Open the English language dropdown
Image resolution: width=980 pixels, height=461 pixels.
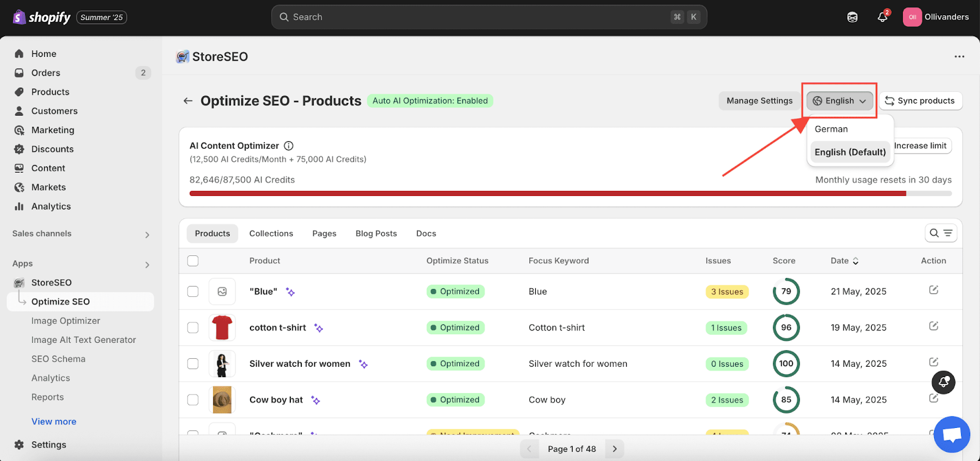tap(840, 101)
